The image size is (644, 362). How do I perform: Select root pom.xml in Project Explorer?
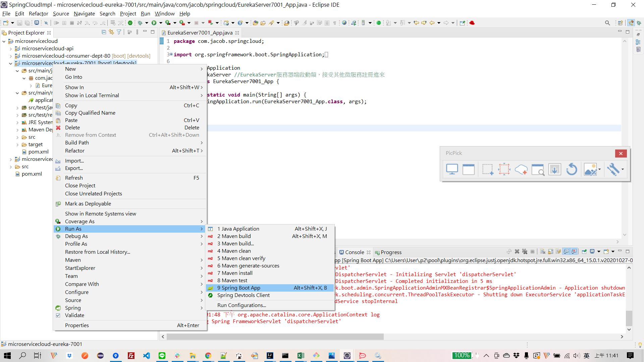pos(32,174)
